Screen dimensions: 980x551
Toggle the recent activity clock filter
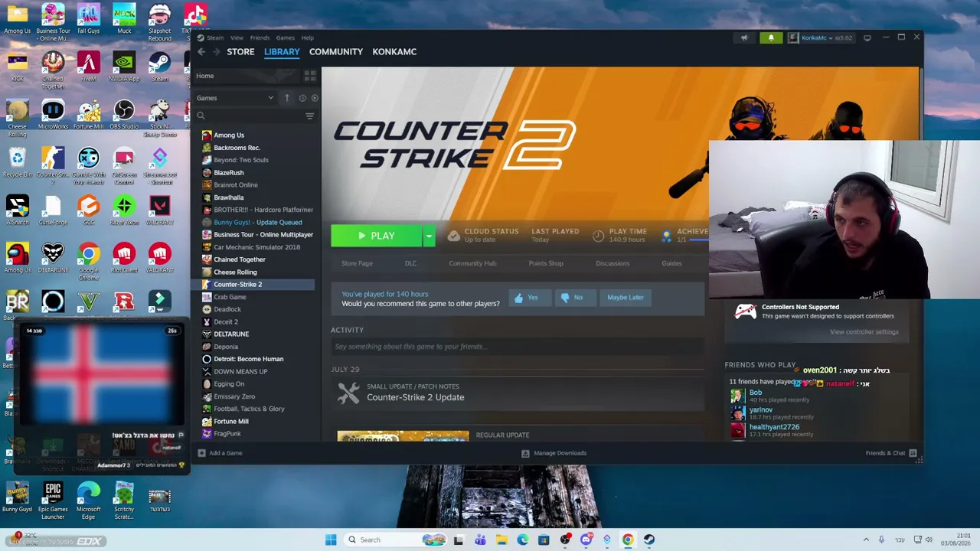[x=302, y=98]
